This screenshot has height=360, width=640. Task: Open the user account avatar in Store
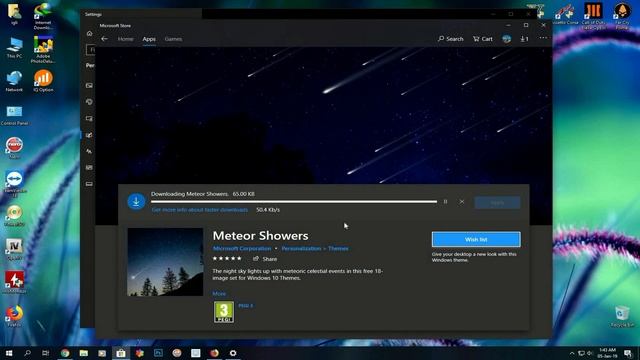[x=507, y=39]
